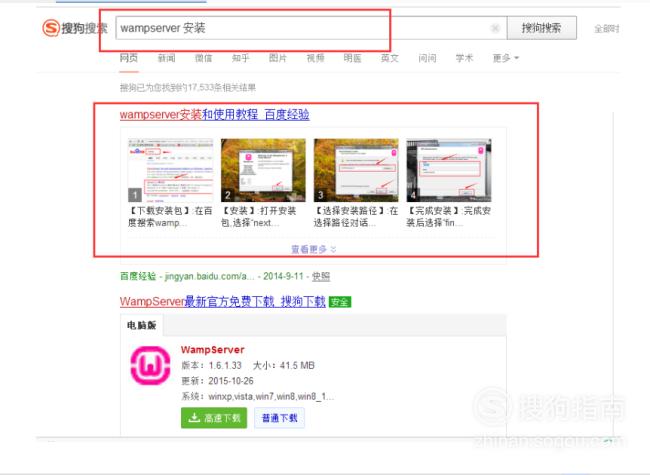This screenshot has height=475, width=650.
Task: Select the 电脑版 tab
Action: point(142,325)
